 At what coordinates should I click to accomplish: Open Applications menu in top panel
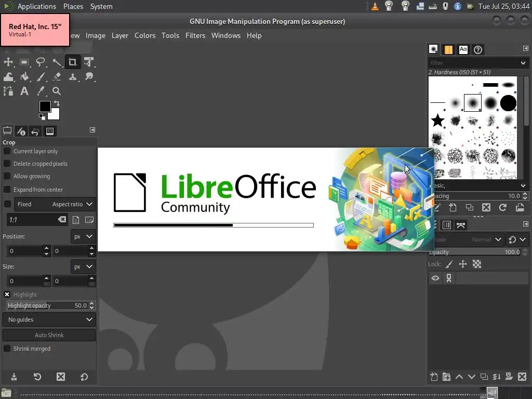point(37,6)
